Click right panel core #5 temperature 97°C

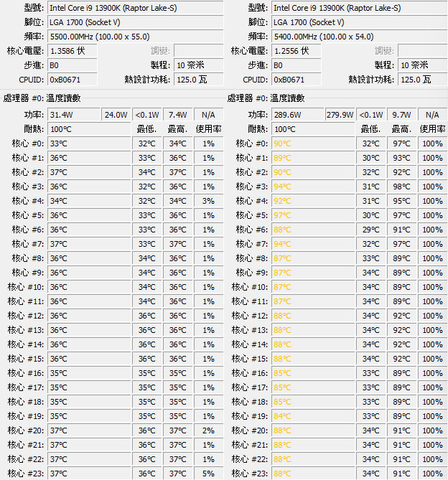313,215
